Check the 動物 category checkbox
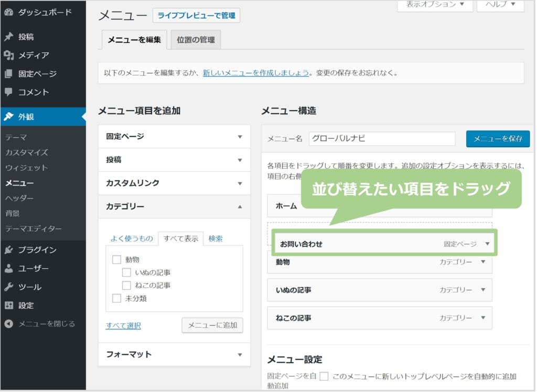The height and width of the screenshot is (392, 537). point(117,259)
